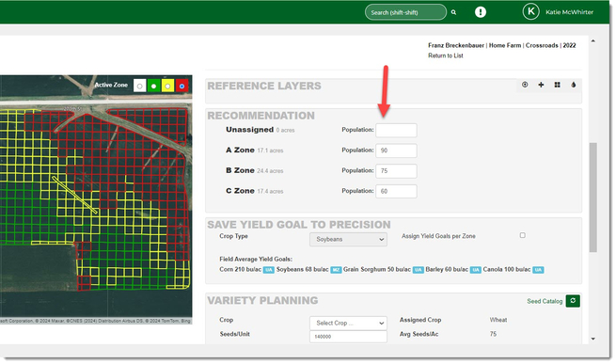
Task: Click the C Zone population field
Action: [396, 192]
